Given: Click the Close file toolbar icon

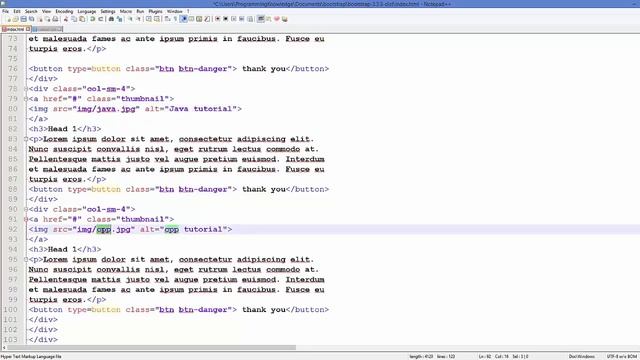Looking at the screenshot, I should (40, 19).
